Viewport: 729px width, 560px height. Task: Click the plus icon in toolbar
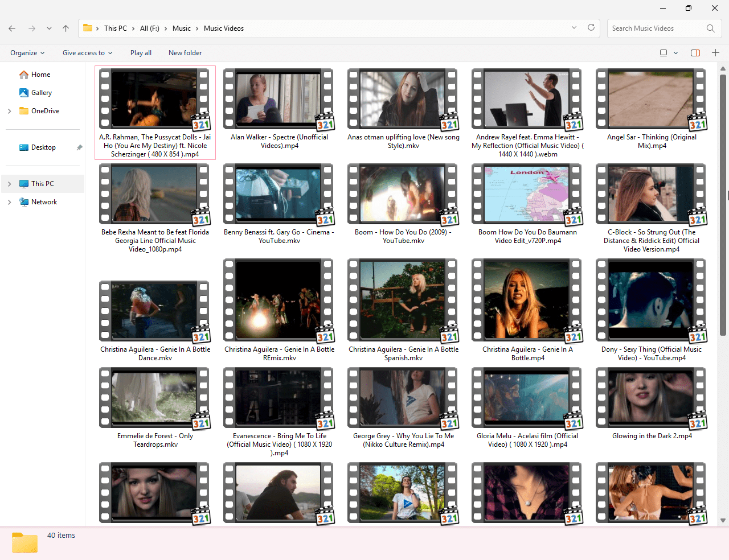point(716,53)
